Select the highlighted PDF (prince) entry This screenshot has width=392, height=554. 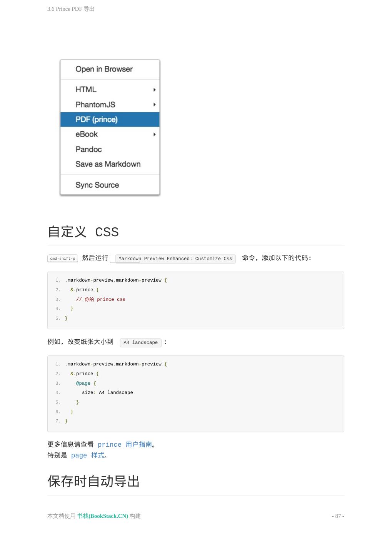(110, 120)
